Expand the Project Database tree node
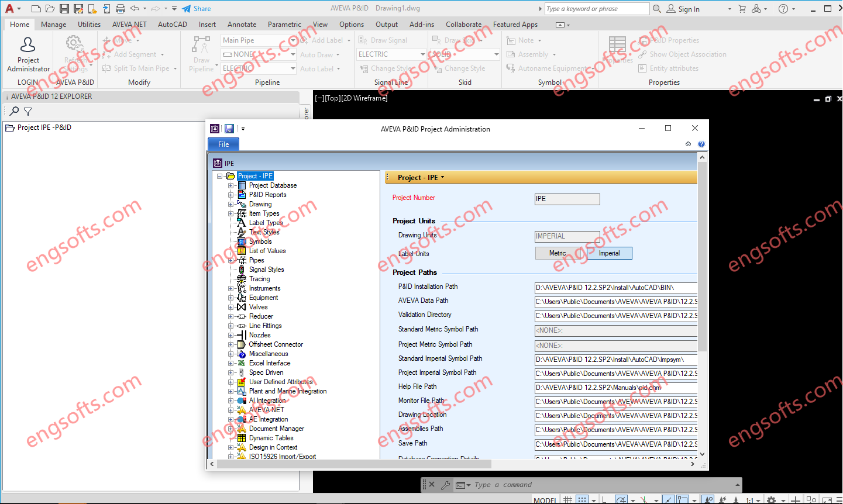 [230, 185]
